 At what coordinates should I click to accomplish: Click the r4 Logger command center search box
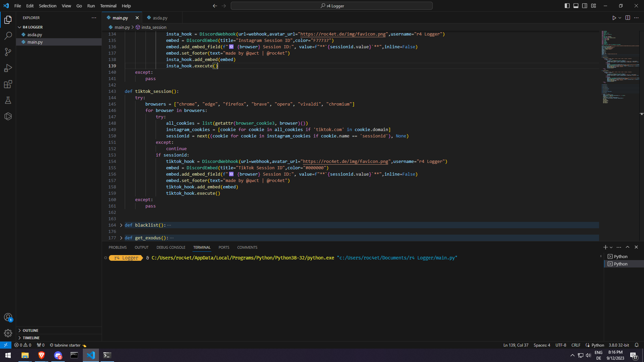(331, 6)
